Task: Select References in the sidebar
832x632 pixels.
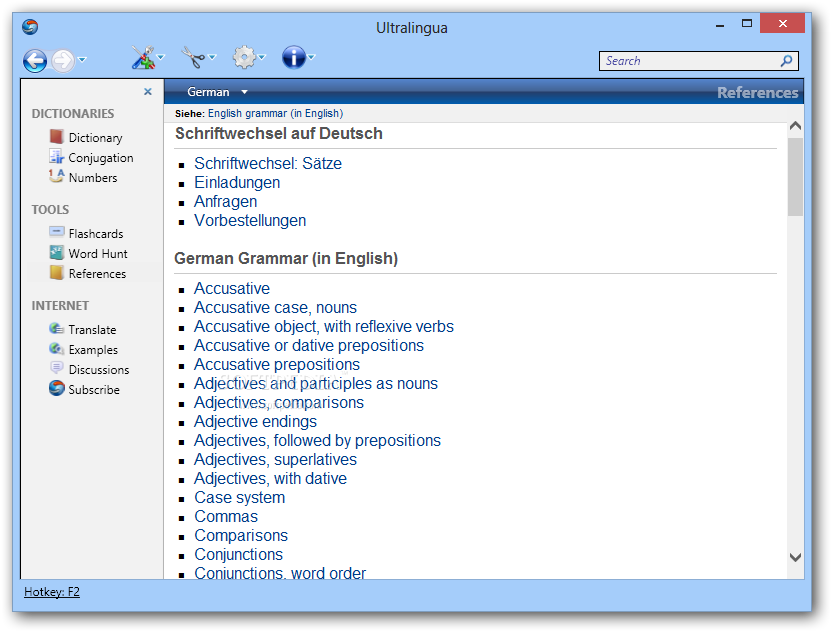Action: (x=98, y=274)
